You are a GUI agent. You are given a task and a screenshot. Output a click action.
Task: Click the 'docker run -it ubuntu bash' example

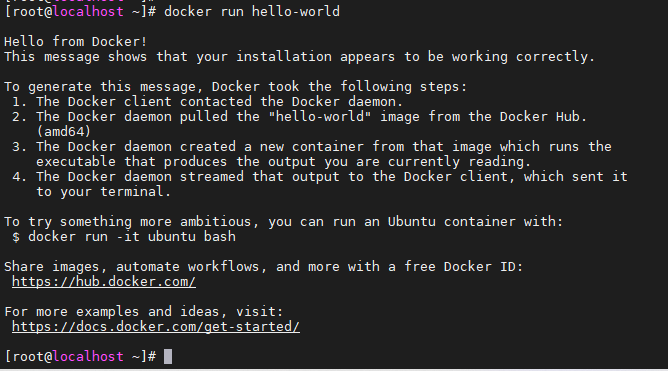pyautogui.click(x=132, y=236)
